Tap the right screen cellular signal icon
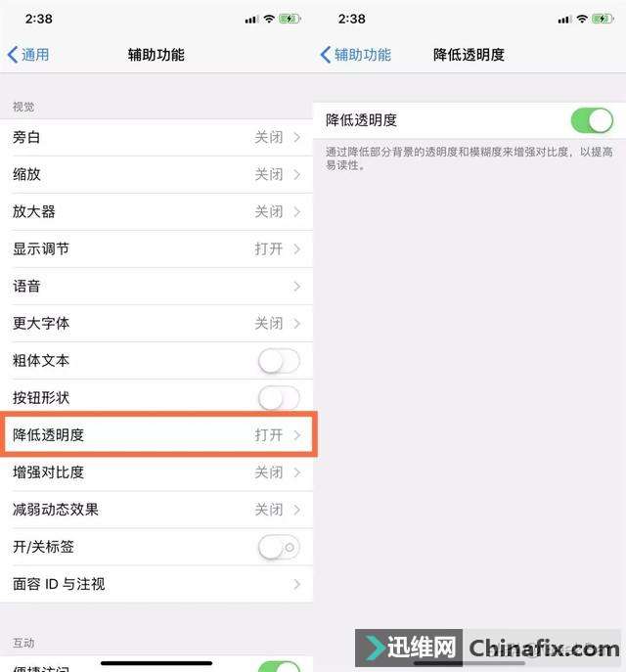This screenshot has height=672, width=626. (x=564, y=20)
